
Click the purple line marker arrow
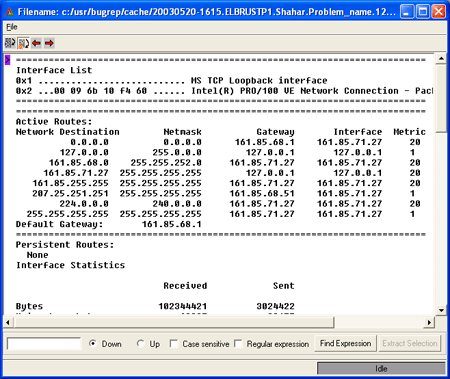click(x=7, y=60)
